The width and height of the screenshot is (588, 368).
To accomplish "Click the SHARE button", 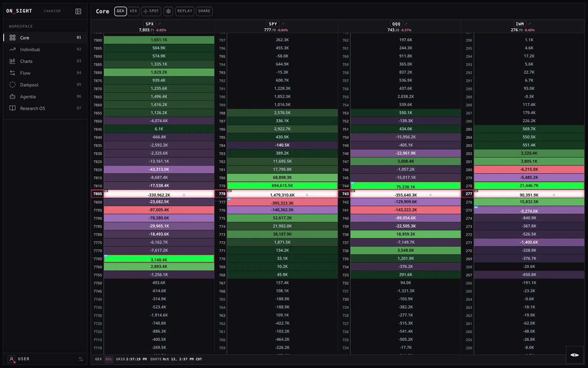I will click(x=204, y=11).
